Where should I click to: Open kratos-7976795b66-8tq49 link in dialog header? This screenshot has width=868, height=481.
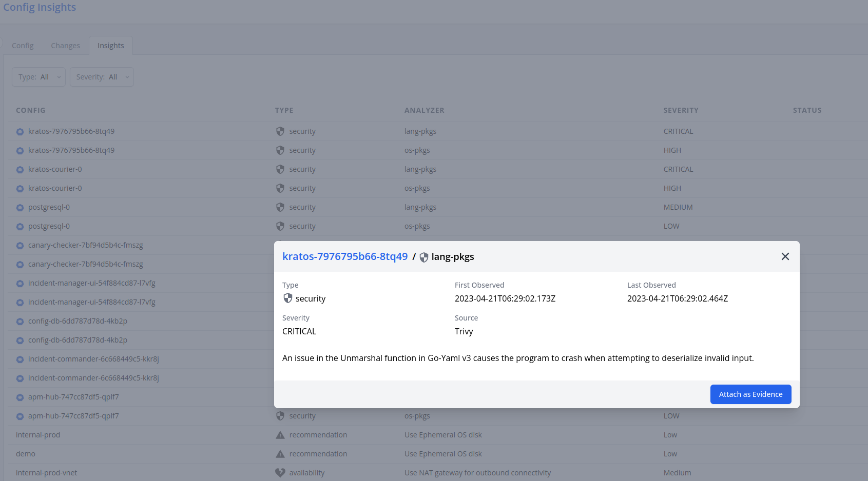tap(345, 256)
